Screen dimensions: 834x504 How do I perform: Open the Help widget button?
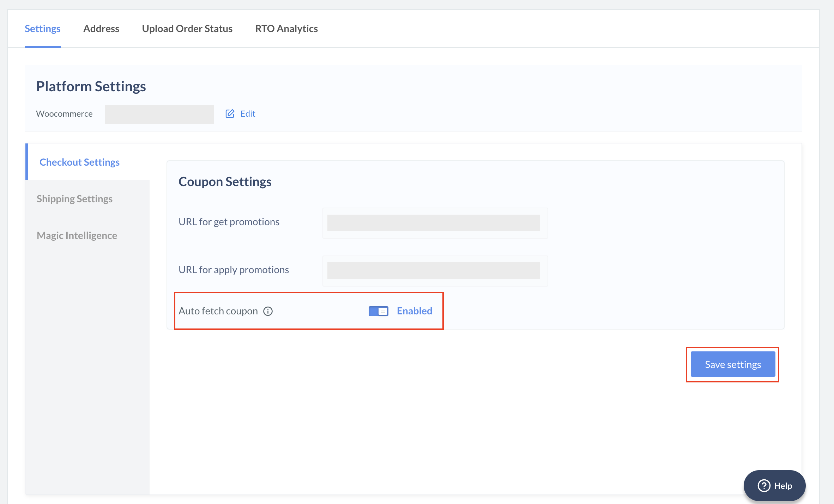pos(775,486)
